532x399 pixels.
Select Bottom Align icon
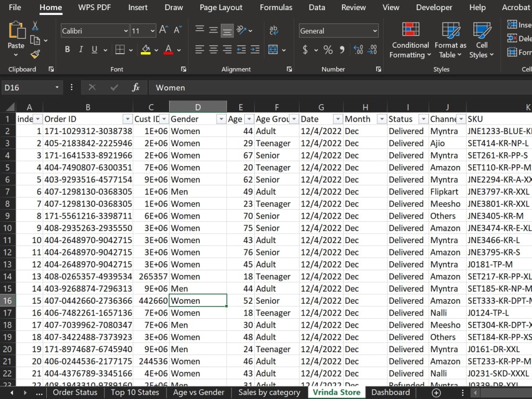tap(227, 31)
